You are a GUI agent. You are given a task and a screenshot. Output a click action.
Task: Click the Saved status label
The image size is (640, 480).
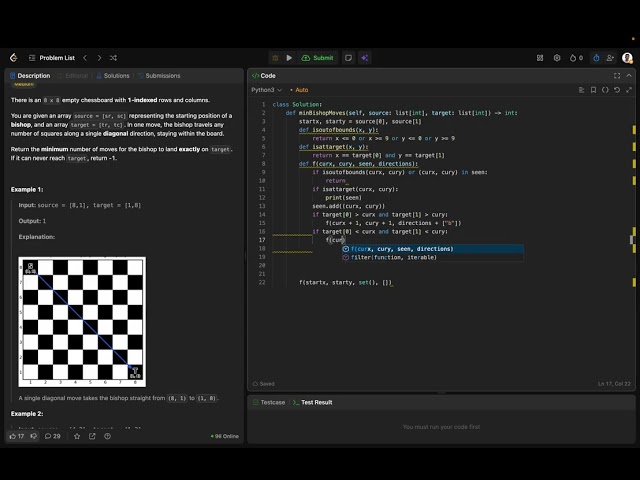(264, 384)
